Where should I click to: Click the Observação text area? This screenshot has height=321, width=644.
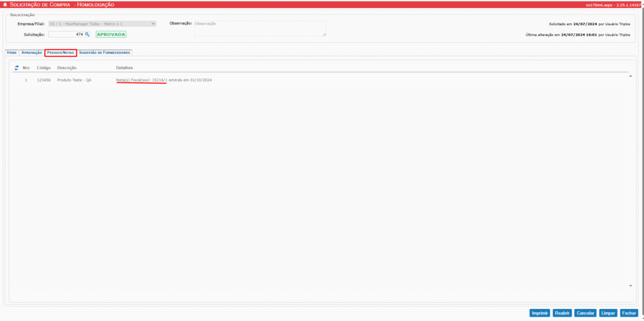point(259,28)
